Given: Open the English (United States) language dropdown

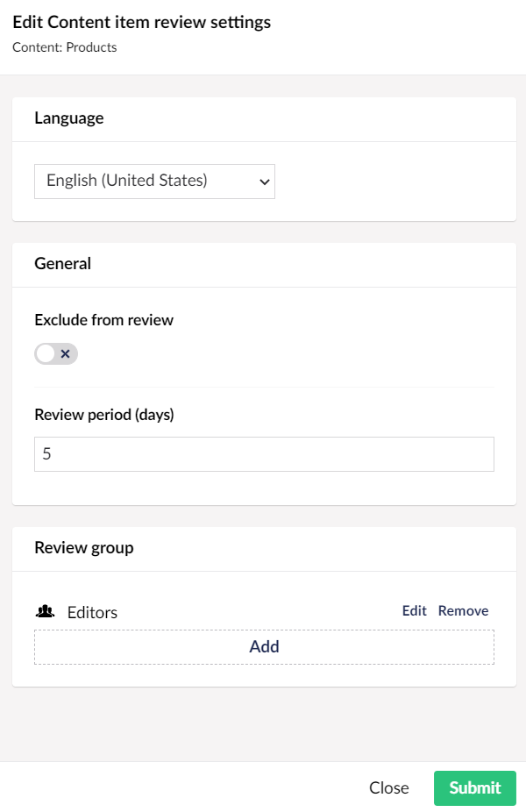Looking at the screenshot, I should click(154, 182).
